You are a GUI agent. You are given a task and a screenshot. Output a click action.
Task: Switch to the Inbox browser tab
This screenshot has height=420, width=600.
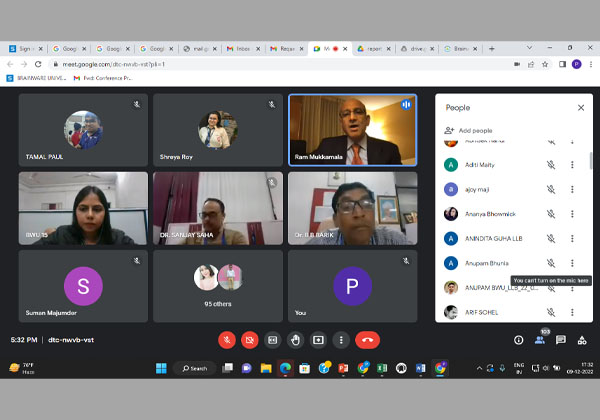point(240,48)
